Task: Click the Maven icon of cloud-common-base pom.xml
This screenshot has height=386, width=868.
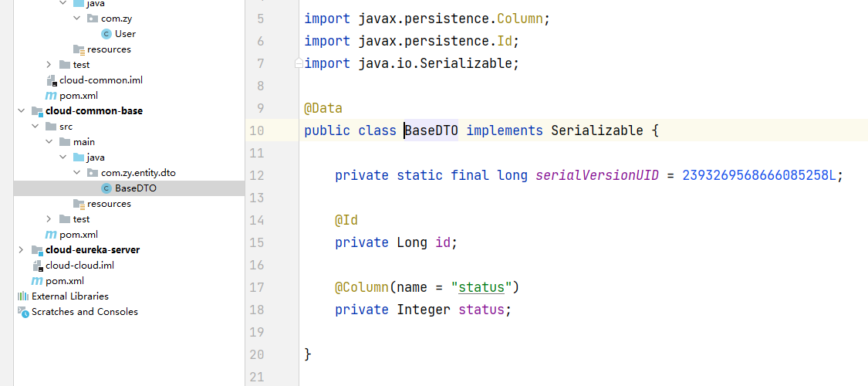Action: (51, 235)
